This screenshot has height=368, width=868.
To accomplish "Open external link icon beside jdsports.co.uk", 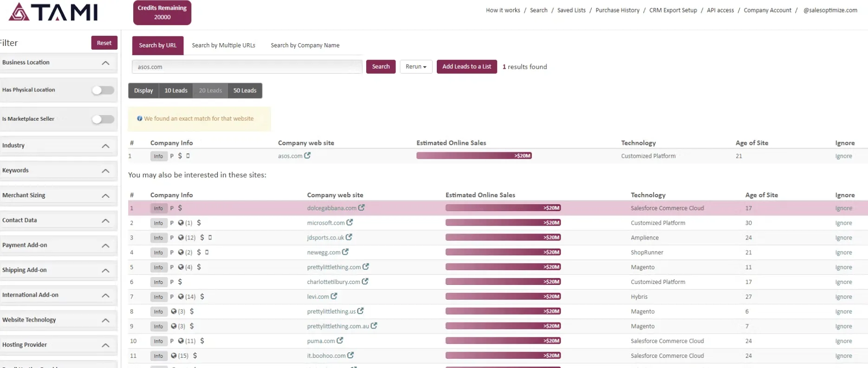I will point(349,237).
